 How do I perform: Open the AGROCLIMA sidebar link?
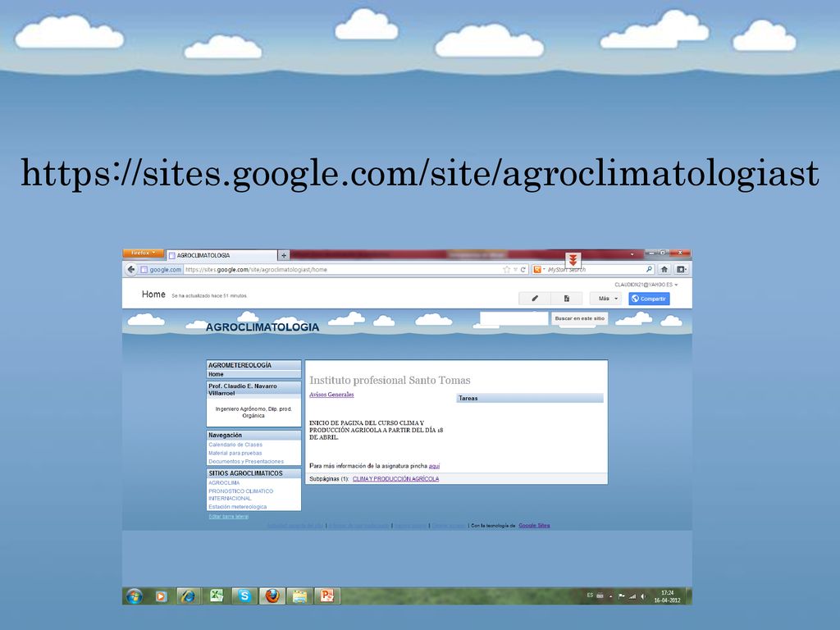click(224, 482)
